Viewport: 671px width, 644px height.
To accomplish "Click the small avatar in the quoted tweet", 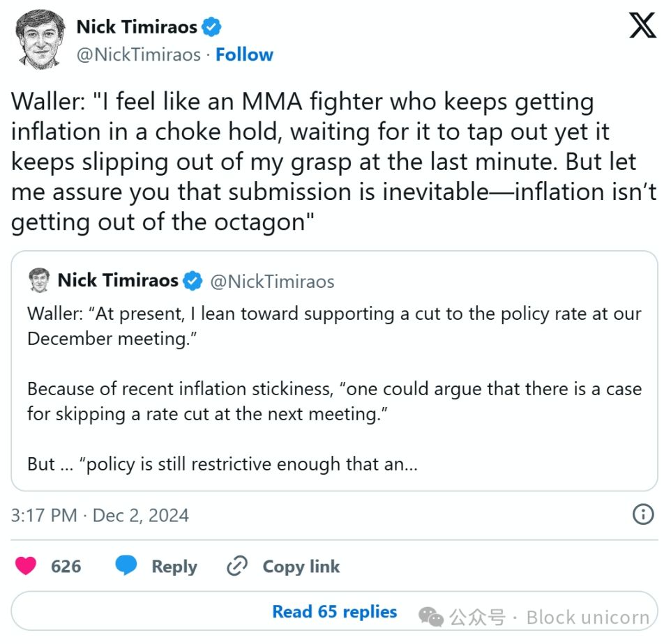I will point(39,280).
